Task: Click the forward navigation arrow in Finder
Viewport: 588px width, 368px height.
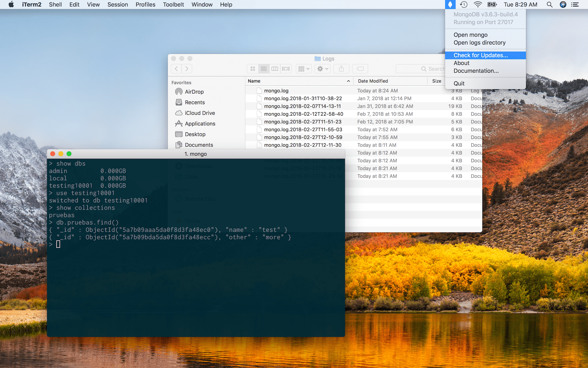Action: point(186,69)
